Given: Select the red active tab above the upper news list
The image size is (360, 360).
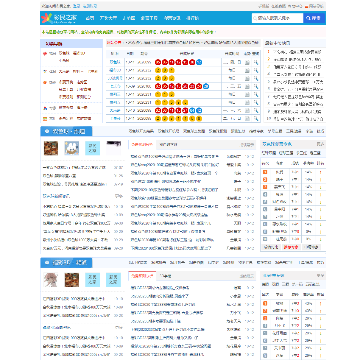Looking at the screenshot, I should coord(142,145).
